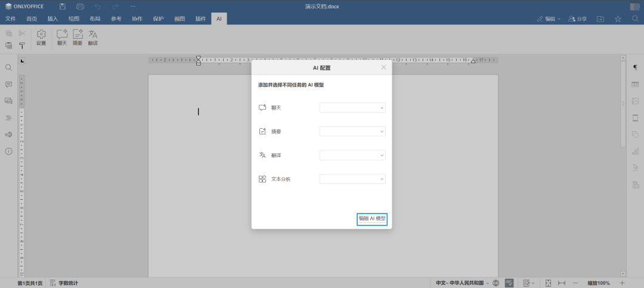This screenshot has width=644, height=288.
Task: Open Form settings at bottom of right sidebar
Action: [636, 185]
